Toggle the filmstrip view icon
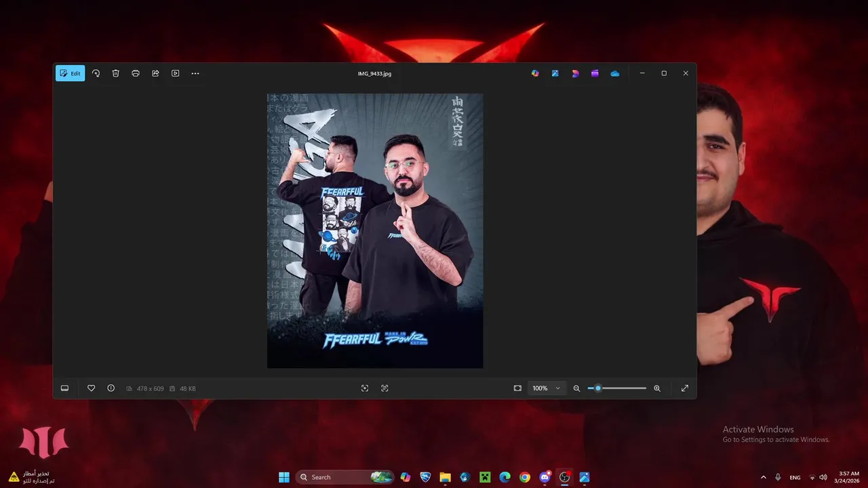 coord(64,388)
